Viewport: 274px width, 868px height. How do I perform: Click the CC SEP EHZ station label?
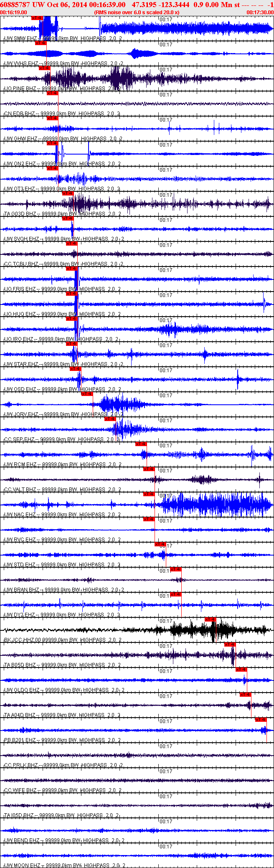point(62,439)
